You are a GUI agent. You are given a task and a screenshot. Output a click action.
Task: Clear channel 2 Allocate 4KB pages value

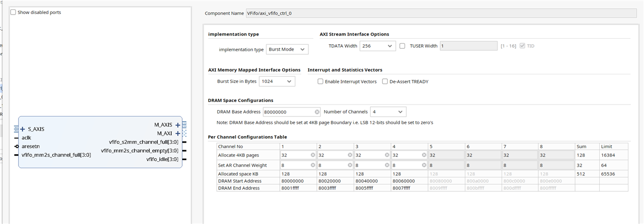point(350,155)
